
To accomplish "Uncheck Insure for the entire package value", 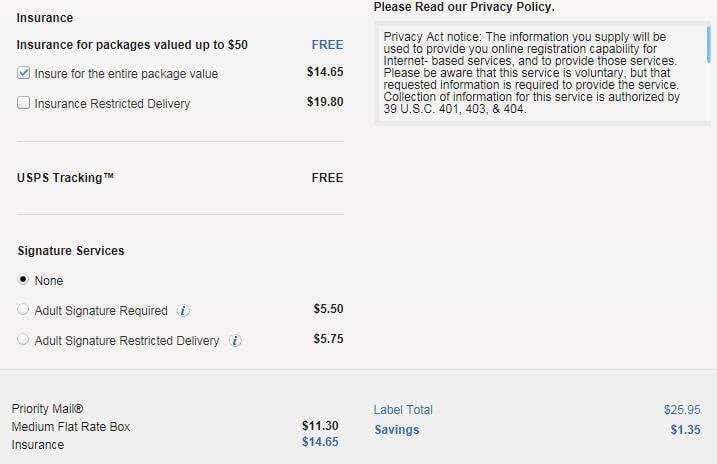I will pyautogui.click(x=24, y=73).
